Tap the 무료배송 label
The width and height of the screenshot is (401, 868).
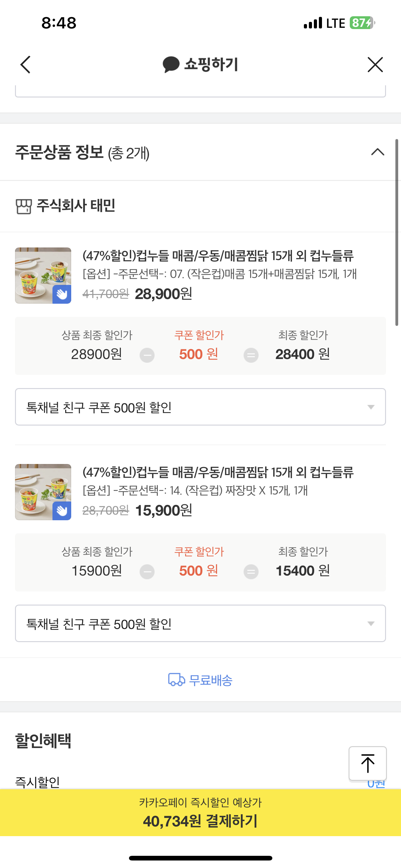click(211, 681)
